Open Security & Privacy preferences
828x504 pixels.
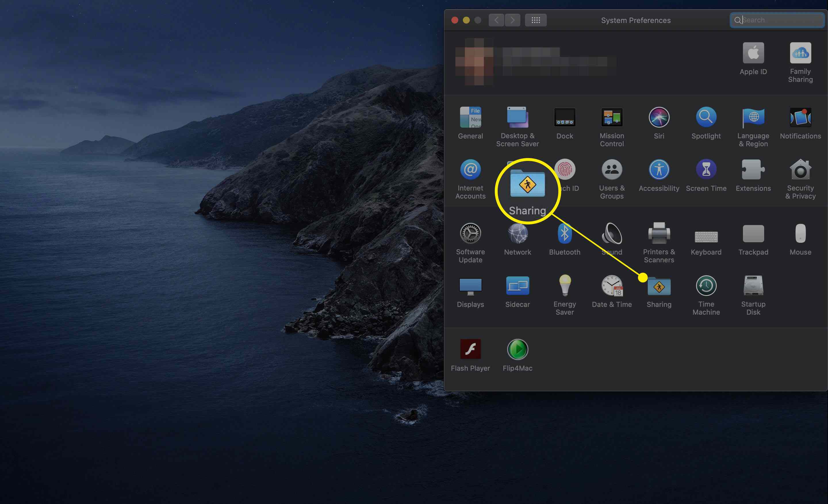click(800, 170)
